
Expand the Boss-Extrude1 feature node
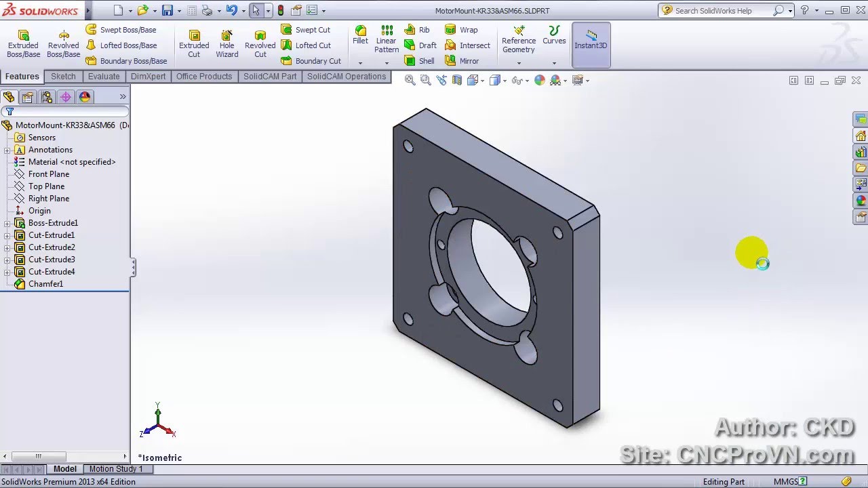pyautogui.click(x=7, y=223)
